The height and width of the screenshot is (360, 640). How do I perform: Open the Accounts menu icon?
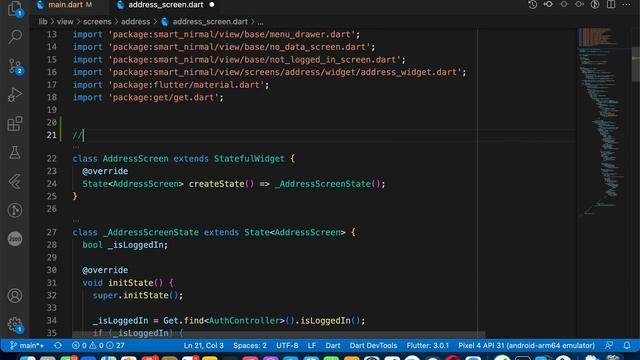[15, 295]
